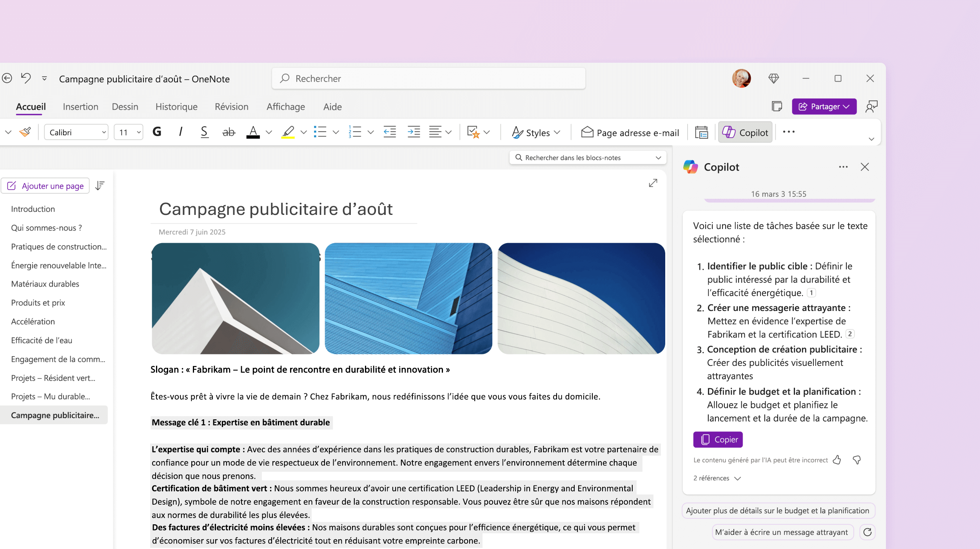Open the Aide tab
Viewport: 980px width, 549px height.
pyautogui.click(x=332, y=107)
